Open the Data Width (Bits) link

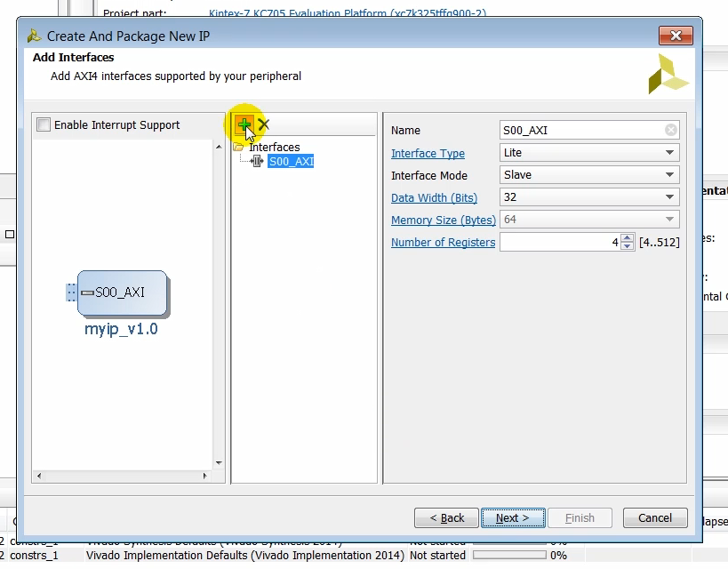[434, 197]
